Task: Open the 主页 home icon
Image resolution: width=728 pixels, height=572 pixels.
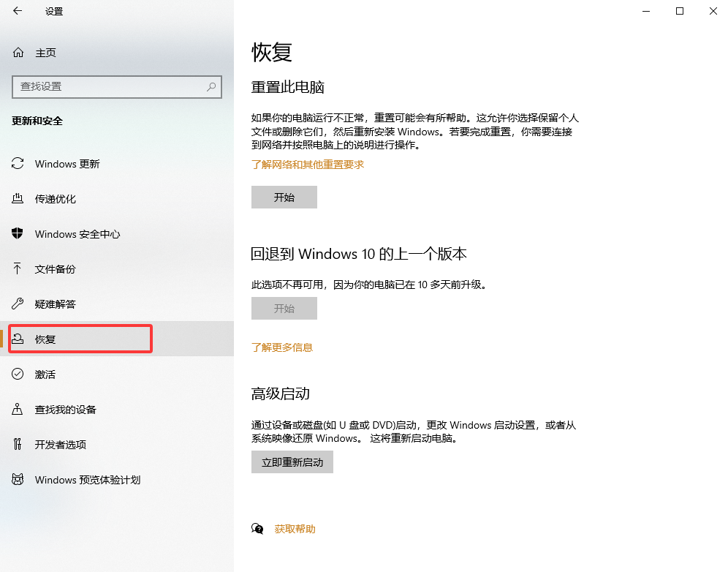Action: click(18, 52)
